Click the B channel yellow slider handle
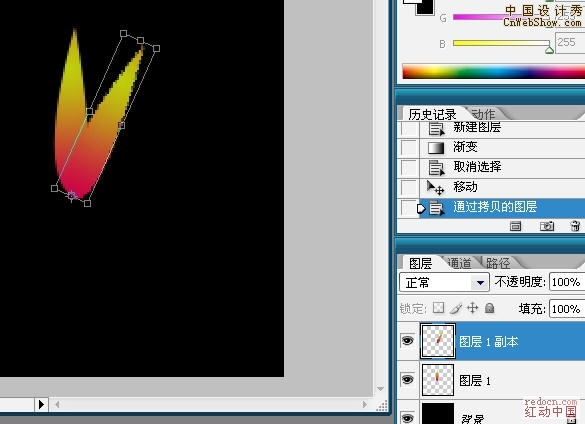The width and height of the screenshot is (585, 424). point(549,49)
